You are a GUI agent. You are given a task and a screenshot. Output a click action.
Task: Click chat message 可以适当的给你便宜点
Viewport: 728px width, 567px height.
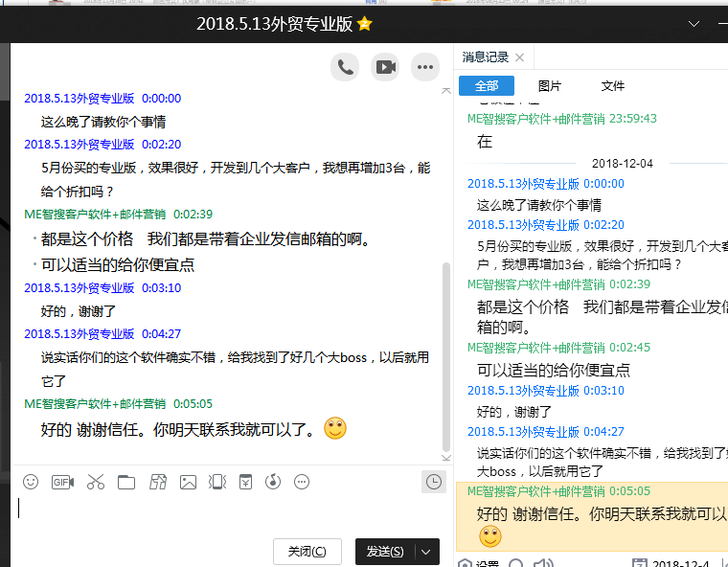pos(118,264)
